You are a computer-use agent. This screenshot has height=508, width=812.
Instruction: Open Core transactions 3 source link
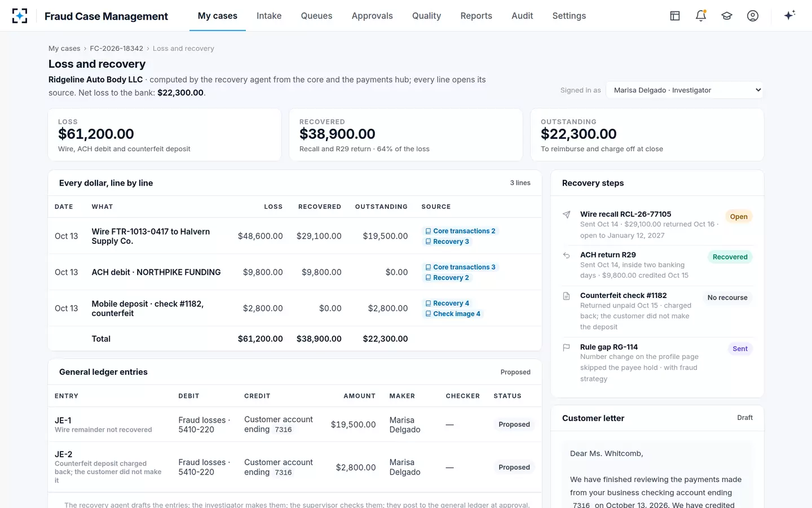coord(460,267)
